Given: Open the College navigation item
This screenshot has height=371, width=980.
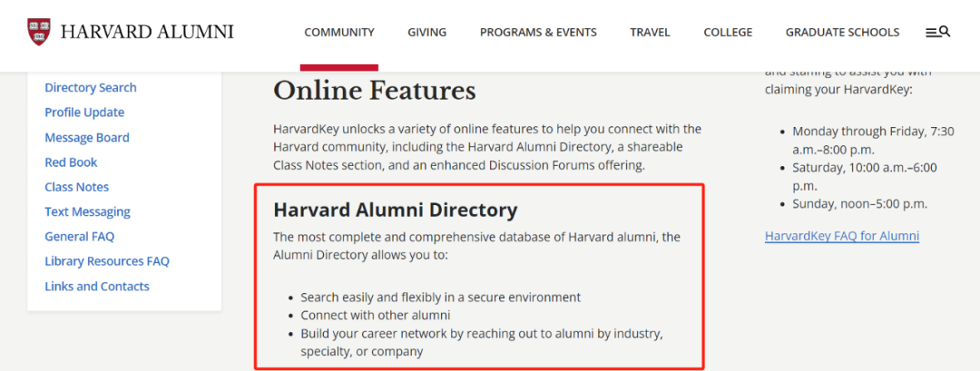Looking at the screenshot, I should pyautogui.click(x=728, y=33).
